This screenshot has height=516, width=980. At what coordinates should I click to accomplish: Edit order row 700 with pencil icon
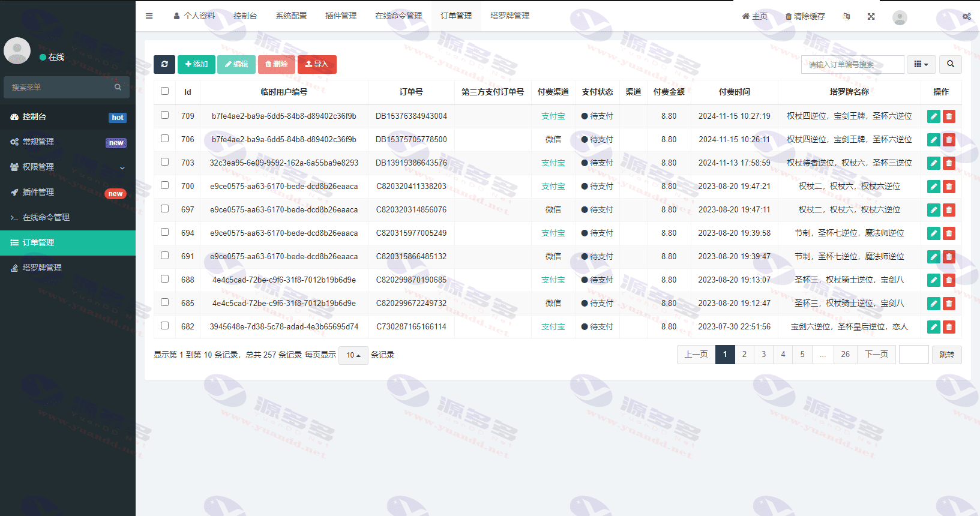934,187
